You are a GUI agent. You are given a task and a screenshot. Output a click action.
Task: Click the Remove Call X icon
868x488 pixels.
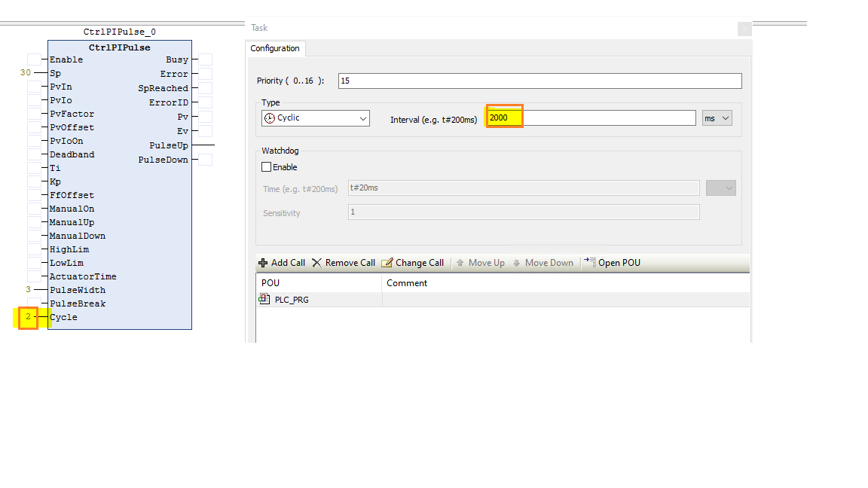[316, 263]
